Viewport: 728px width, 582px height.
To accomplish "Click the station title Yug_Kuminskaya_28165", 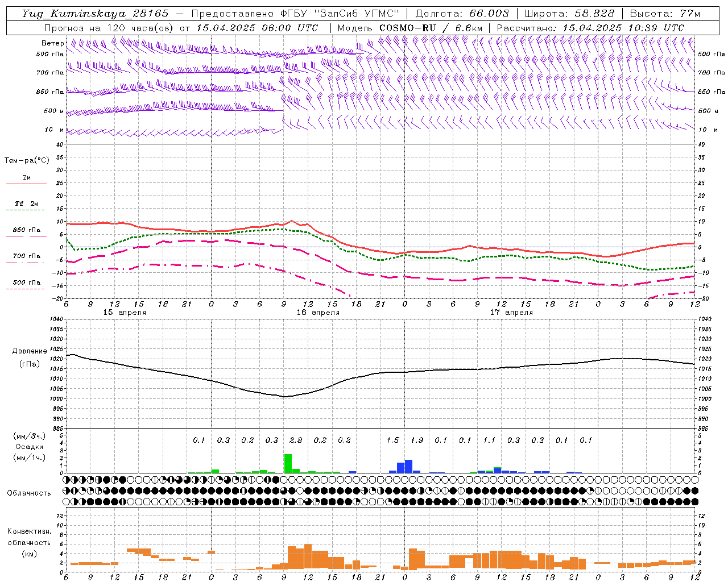I will (95, 14).
